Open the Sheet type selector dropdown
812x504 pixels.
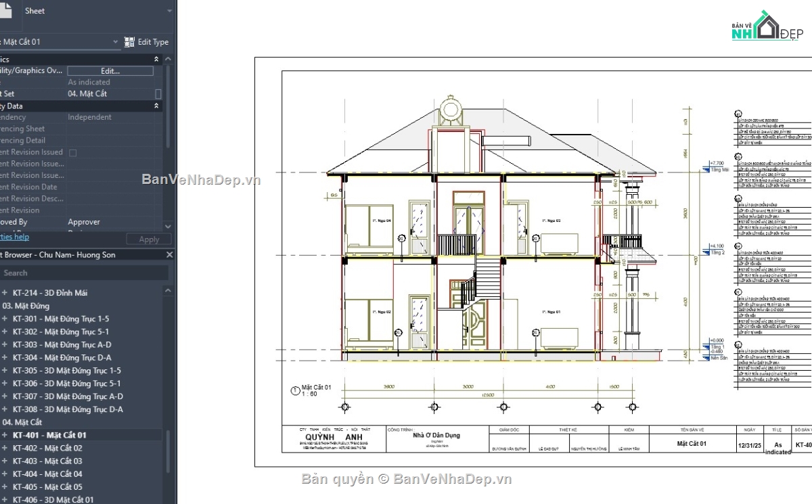(x=169, y=11)
